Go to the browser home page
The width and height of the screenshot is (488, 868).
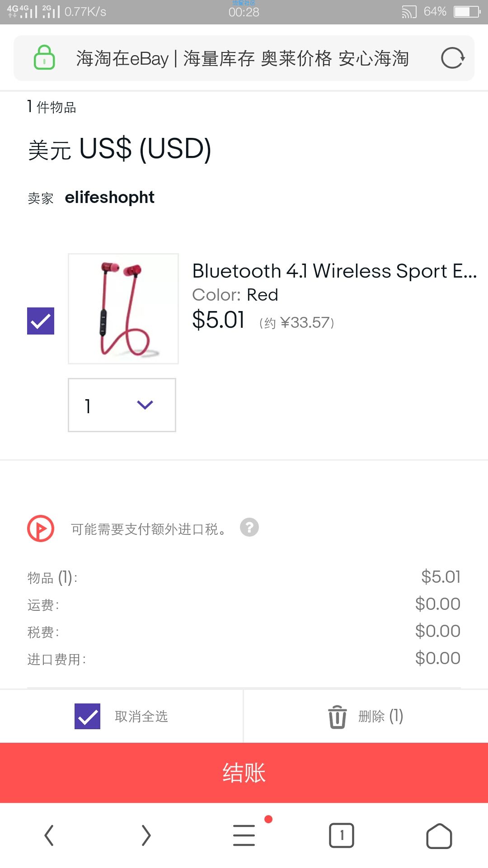click(x=439, y=836)
